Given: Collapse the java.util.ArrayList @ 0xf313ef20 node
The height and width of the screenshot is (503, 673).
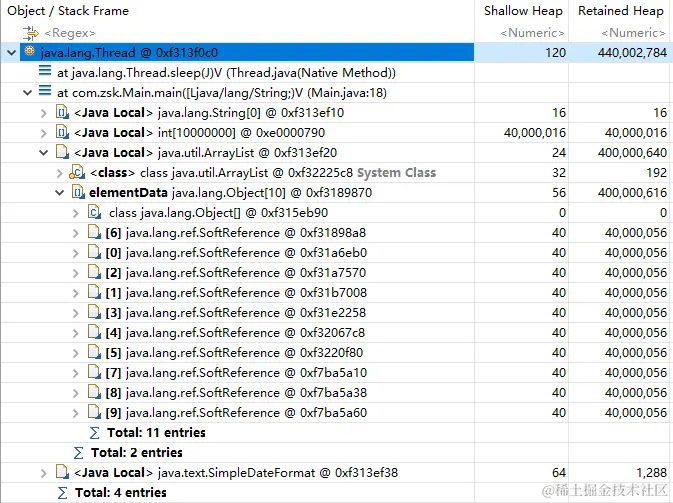Looking at the screenshot, I should pos(43,153).
